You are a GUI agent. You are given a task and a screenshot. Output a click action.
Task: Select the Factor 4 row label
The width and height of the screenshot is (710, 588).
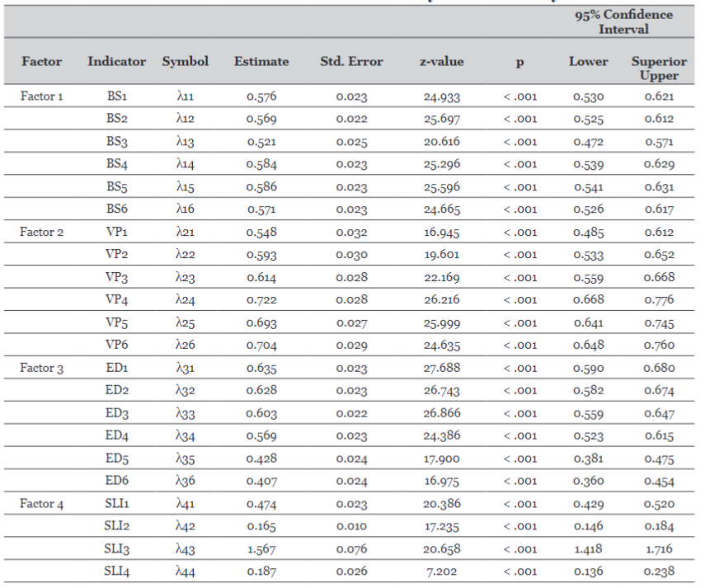(41, 503)
